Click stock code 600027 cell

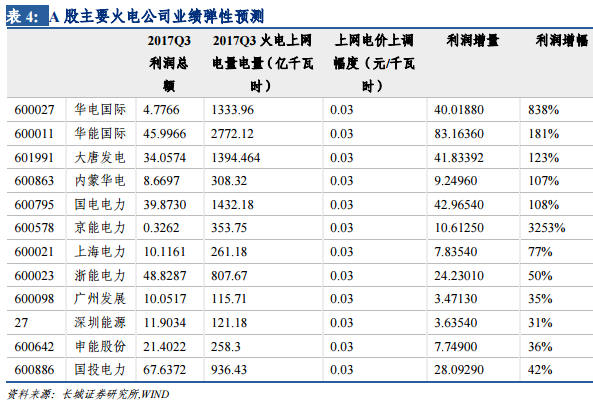click(34, 110)
